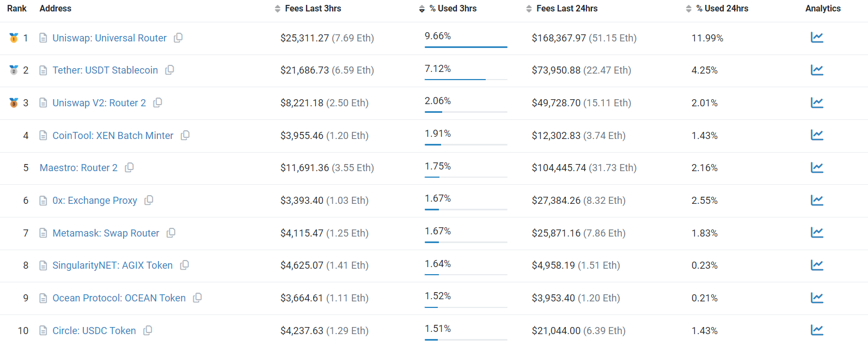Visit the SingularityNET: AGIX Token page

[x=112, y=265]
